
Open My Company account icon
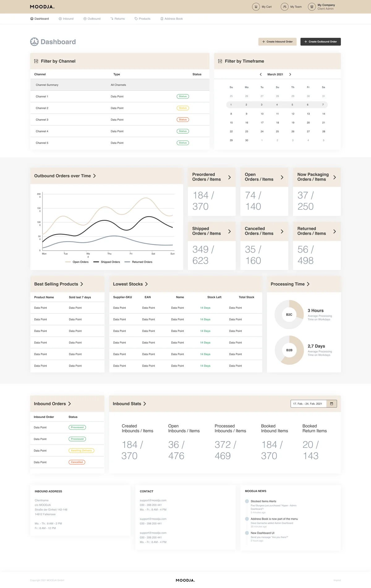coord(312,7)
